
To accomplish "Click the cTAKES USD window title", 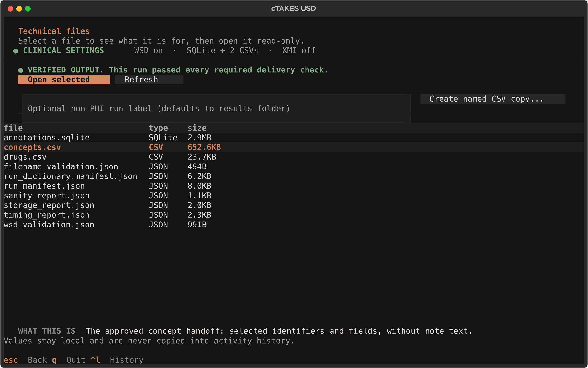I will 294,8.
